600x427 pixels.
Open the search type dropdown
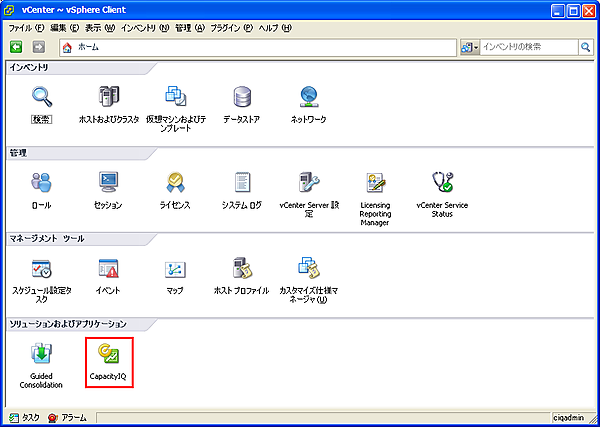click(x=470, y=47)
